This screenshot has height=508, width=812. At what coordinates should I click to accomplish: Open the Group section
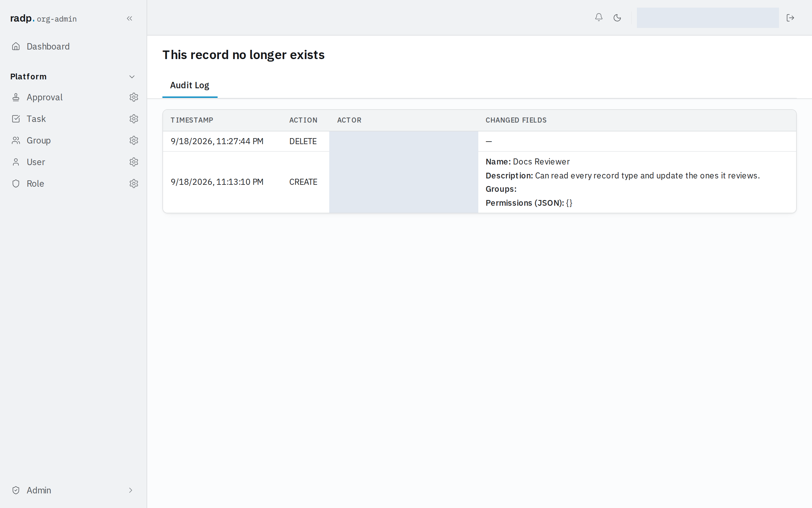[39, 140]
